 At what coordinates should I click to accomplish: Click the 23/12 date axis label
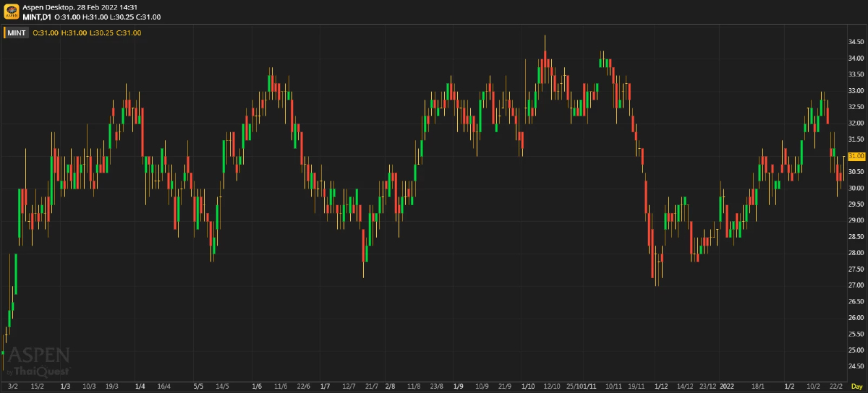click(709, 386)
